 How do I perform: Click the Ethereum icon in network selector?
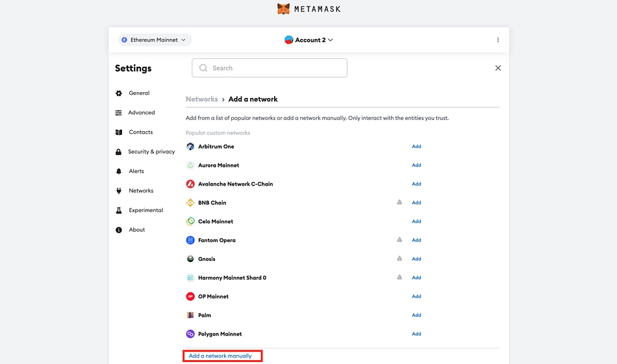[x=124, y=40]
